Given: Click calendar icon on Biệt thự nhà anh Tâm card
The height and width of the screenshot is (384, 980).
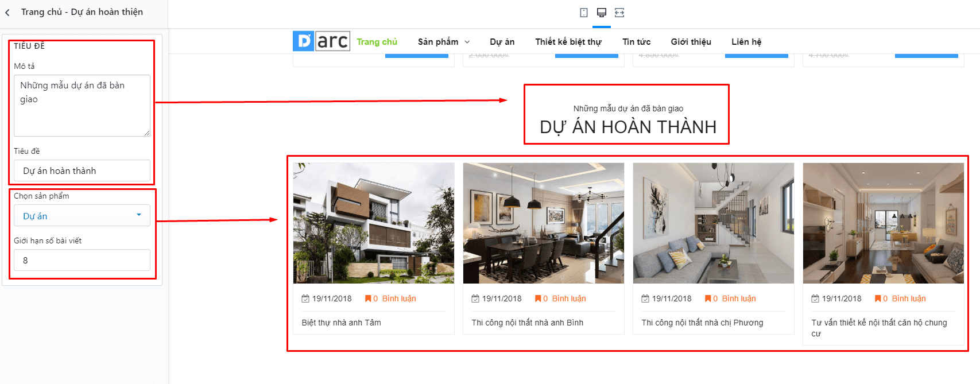Looking at the screenshot, I should point(305,298).
